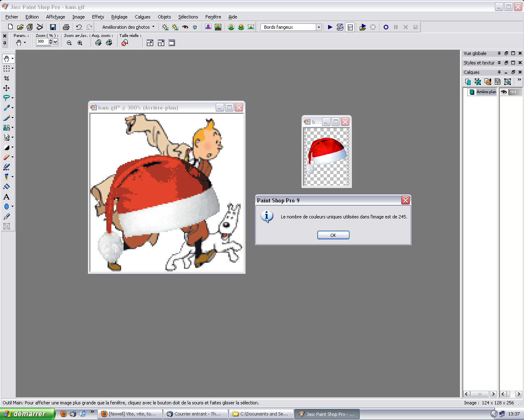Select the Eraser tool
The width and height of the screenshot is (524, 420).
pos(7,157)
